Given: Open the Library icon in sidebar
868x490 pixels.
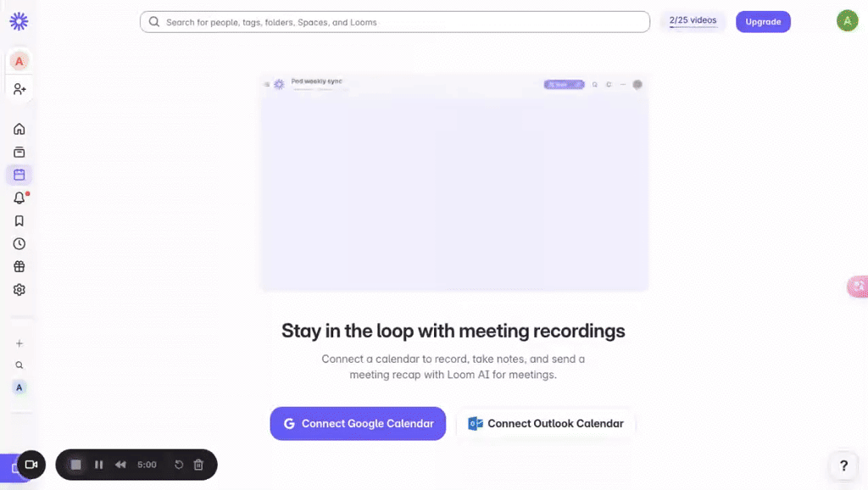Looking at the screenshot, I should (x=19, y=153).
